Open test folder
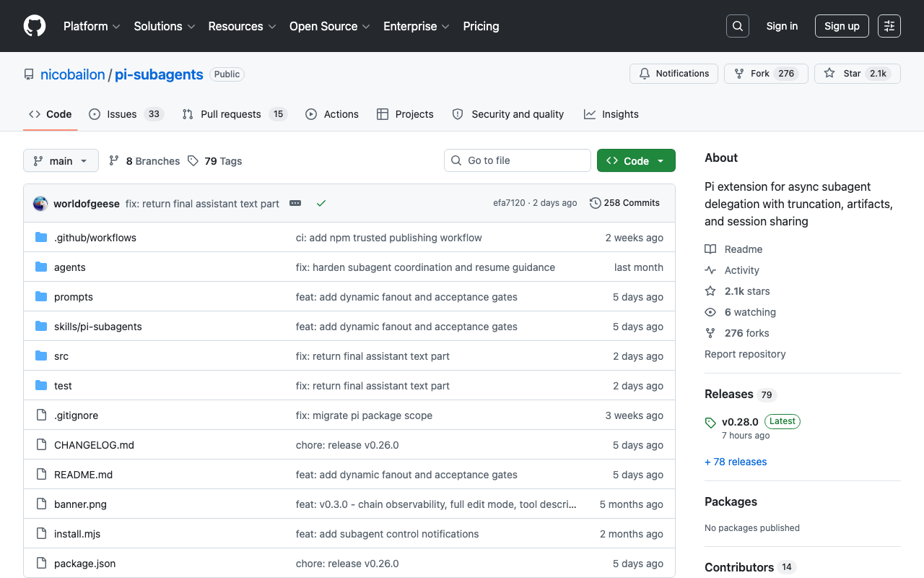Screen dimensions: 924x578 pyautogui.click(x=63, y=386)
